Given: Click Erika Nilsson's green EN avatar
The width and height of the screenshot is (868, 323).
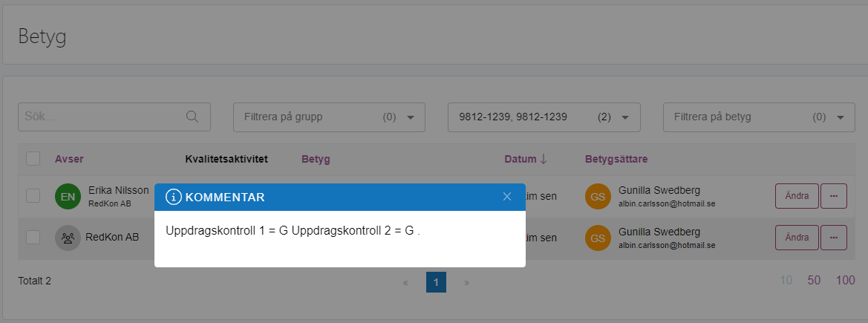Looking at the screenshot, I should point(68,196).
